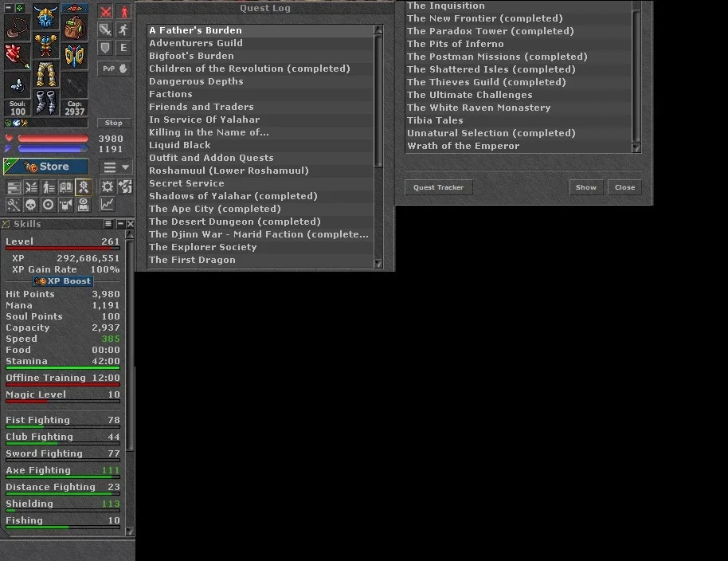Image resolution: width=728 pixels, height=561 pixels.
Task: Click the red health bar
Action: 53,139
